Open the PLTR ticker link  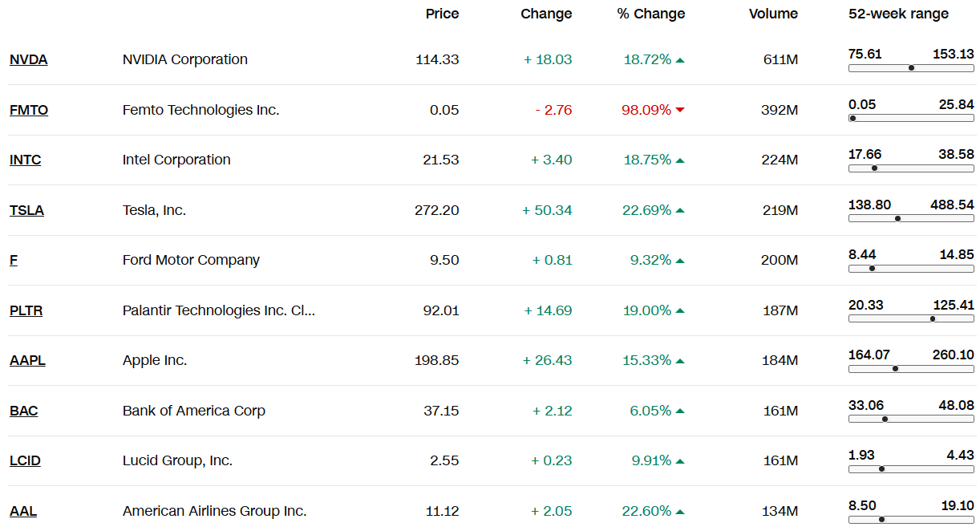(x=26, y=310)
